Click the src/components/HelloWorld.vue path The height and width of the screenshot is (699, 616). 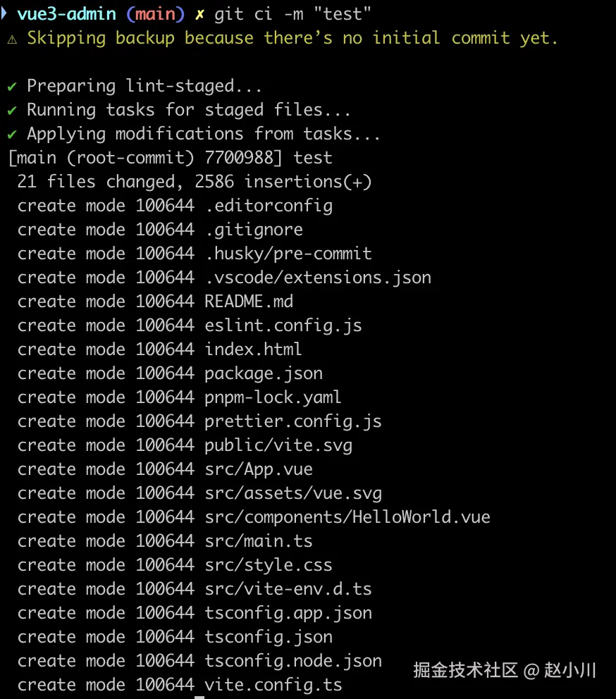(347, 517)
